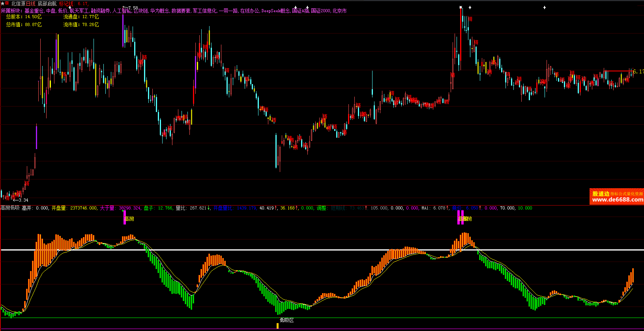Screen dimensions: 644x331
Task: Click the 标记线 6.17 value in header
Action: pyautogui.click(x=74, y=4)
